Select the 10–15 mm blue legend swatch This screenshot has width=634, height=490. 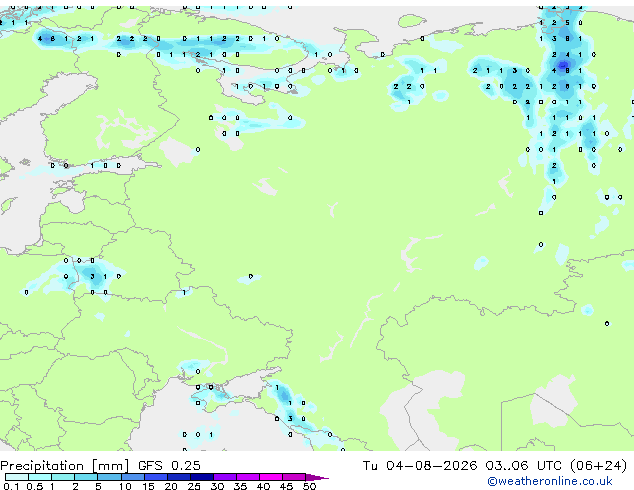point(132,477)
